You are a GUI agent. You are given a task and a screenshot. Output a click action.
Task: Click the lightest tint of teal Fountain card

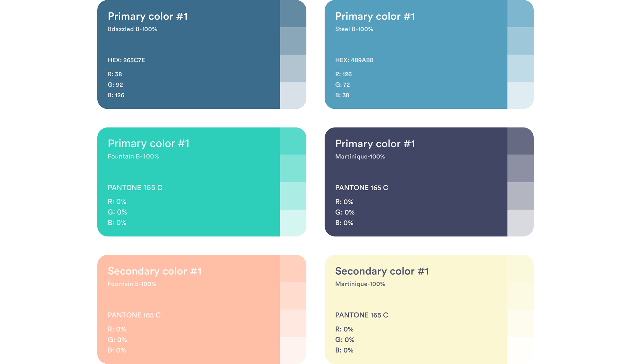click(293, 223)
